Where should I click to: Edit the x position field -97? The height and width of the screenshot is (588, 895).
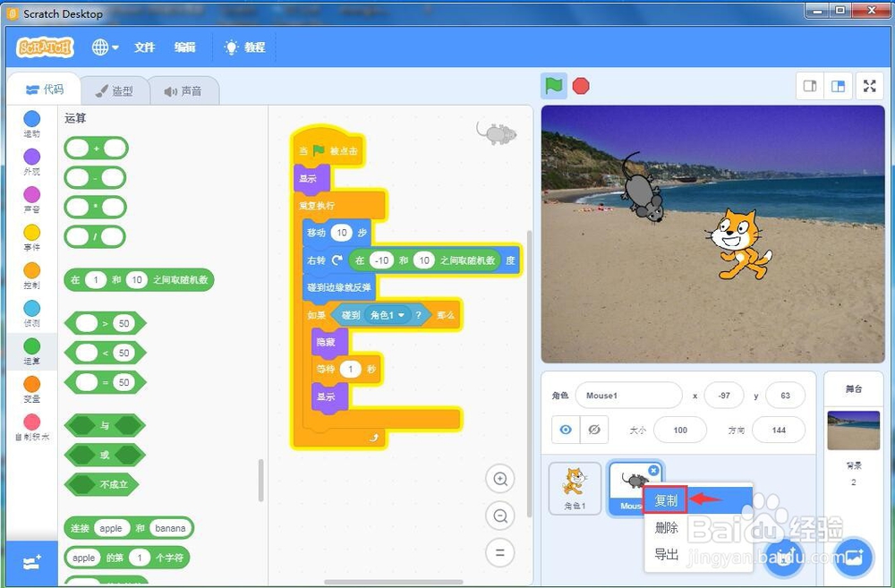(724, 395)
